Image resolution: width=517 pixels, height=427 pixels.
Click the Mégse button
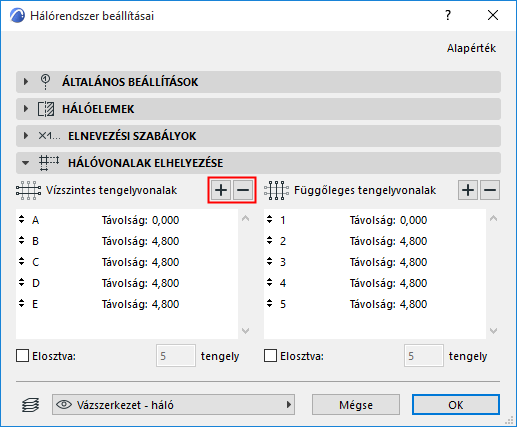pyautogui.click(x=356, y=405)
